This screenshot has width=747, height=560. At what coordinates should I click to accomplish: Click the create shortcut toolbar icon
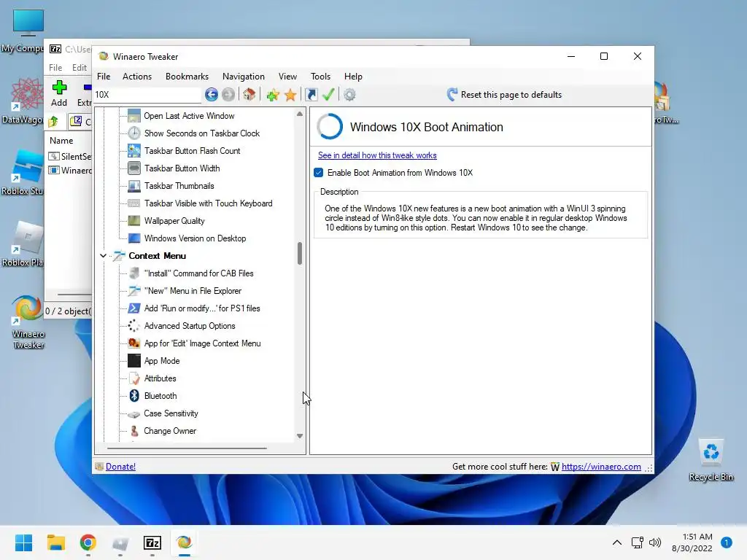[311, 95]
